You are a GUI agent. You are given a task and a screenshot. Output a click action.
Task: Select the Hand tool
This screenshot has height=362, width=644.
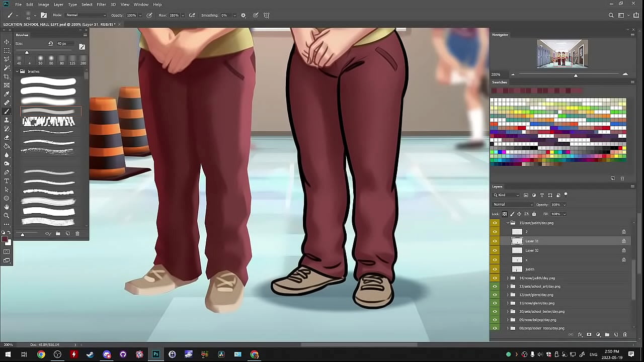pyautogui.click(x=7, y=207)
